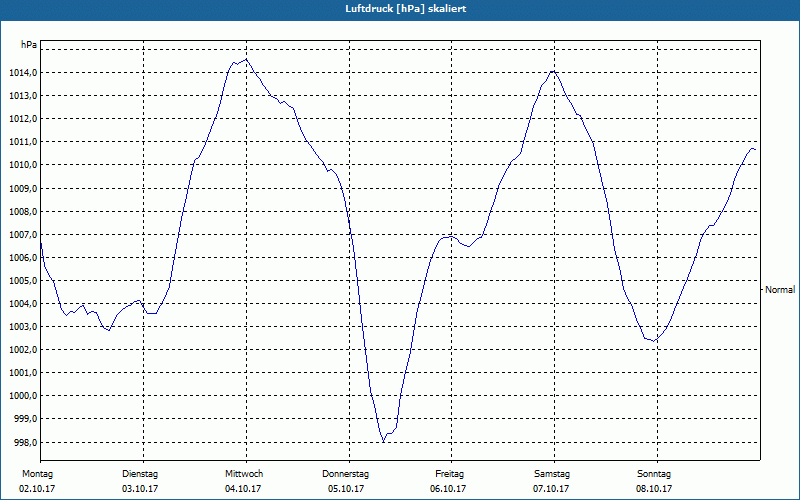Screen dimensions: 800x500
Task: Click the 1007,0 y-axis value
Action: click(x=23, y=235)
